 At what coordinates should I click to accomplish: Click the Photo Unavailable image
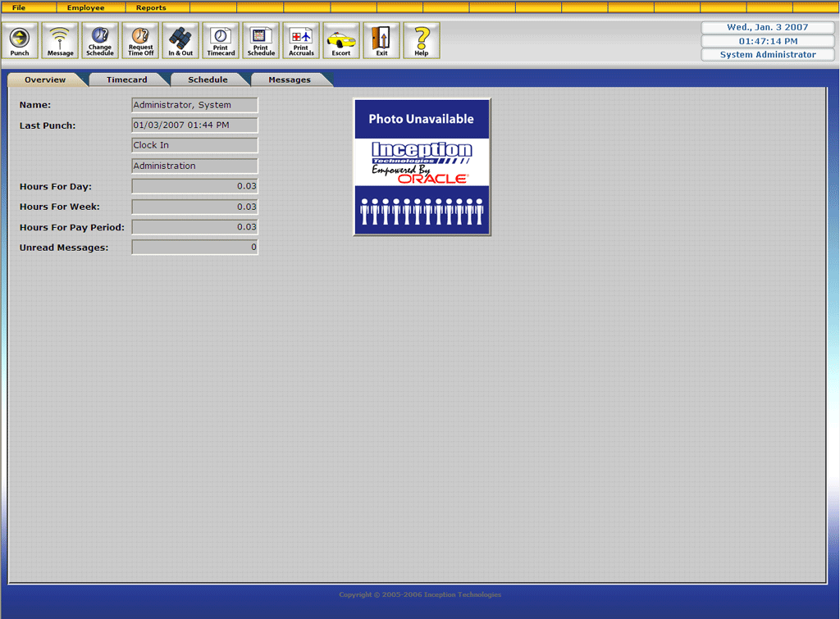[422, 167]
